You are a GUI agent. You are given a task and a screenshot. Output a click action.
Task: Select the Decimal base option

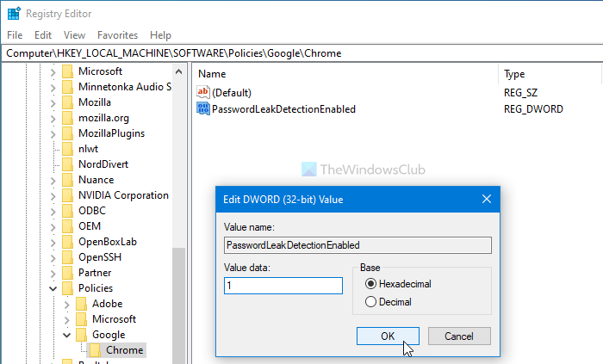click(x=371, y=302)
